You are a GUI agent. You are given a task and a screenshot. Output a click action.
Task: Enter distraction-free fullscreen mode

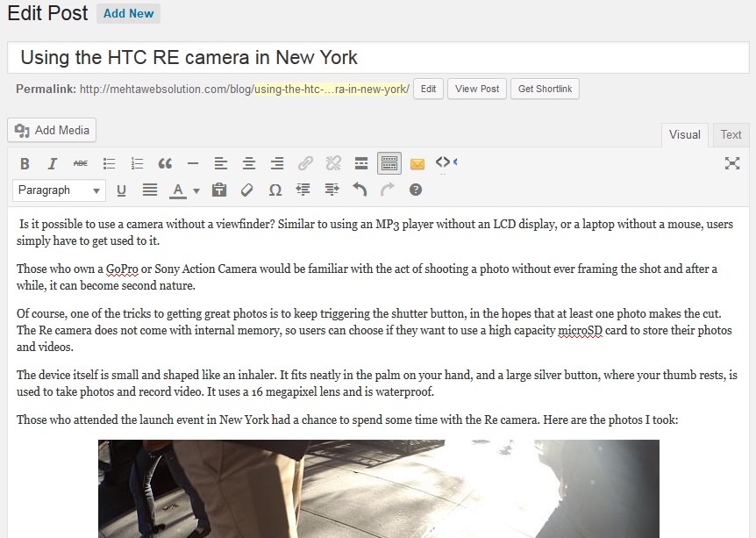[x=732, y=163]
